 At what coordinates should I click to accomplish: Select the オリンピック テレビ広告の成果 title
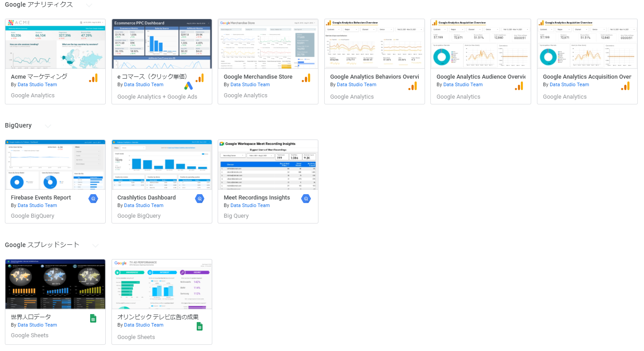[x=158, y=317]
